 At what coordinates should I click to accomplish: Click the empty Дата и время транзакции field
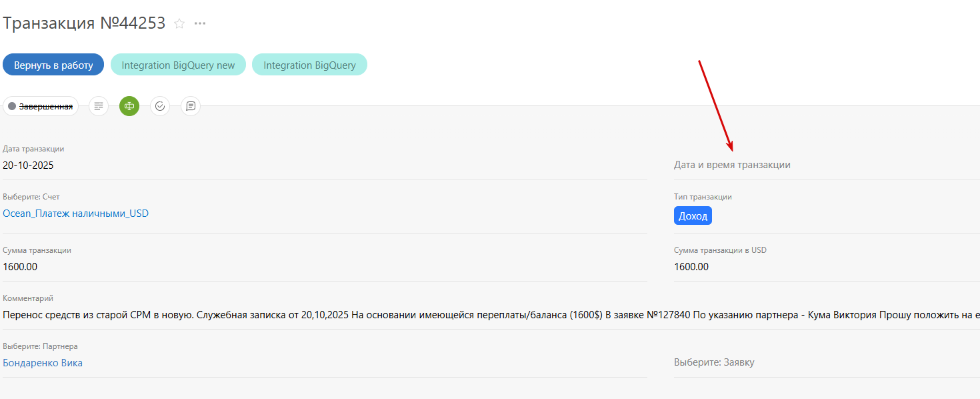[732, 165]
